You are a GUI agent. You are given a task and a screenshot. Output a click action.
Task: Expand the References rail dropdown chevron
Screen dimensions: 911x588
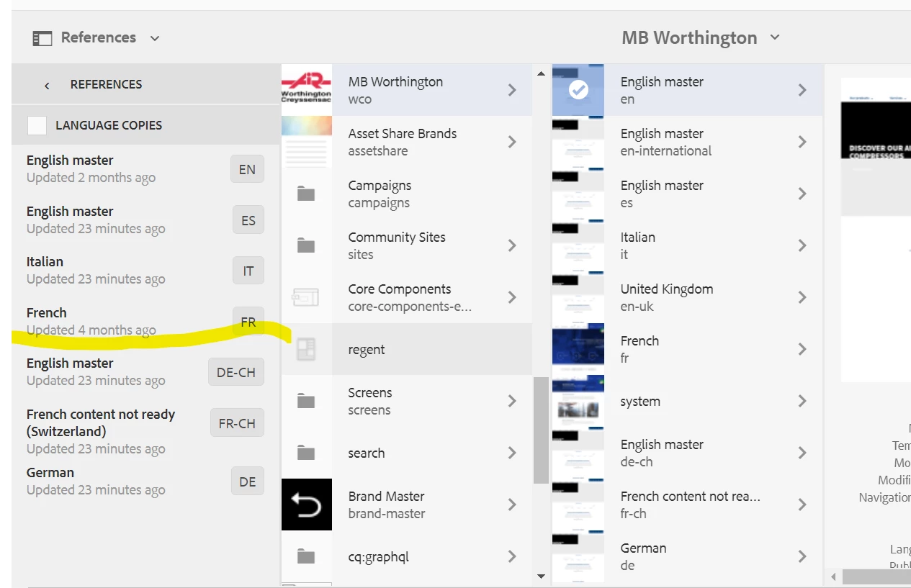(155, 39)
